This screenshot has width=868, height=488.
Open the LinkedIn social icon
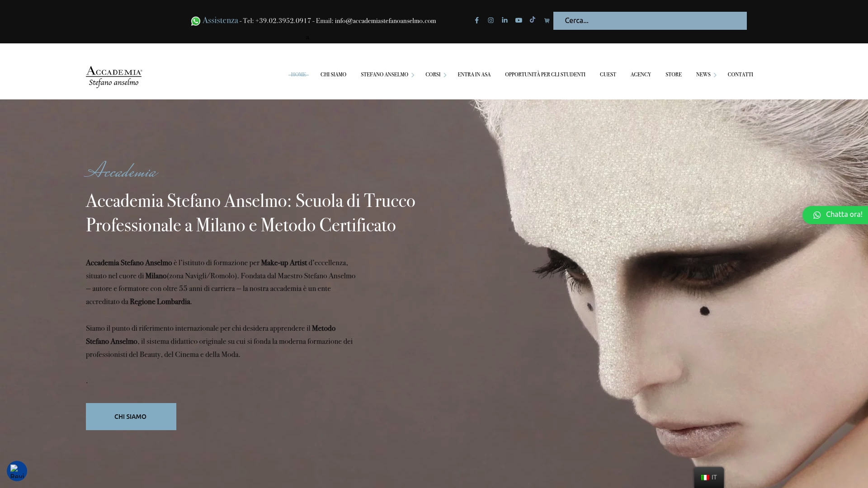(505, 20)
